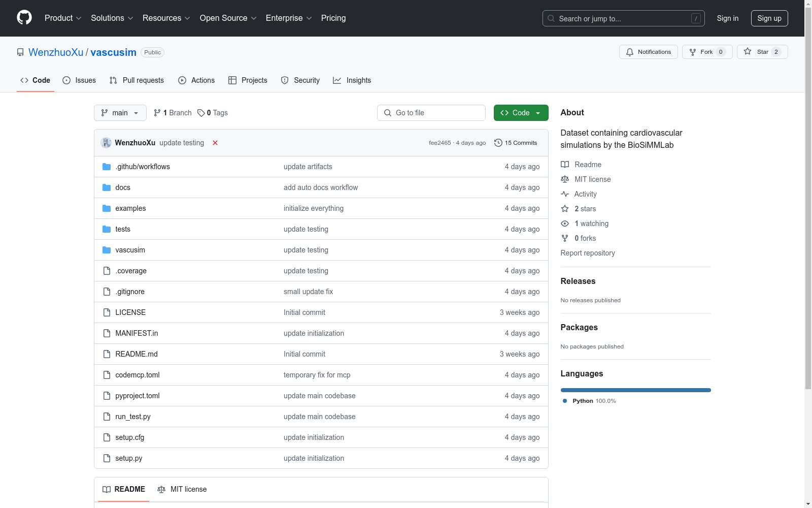Screen dimensions: 812x508
Task: Click the Sign in link
Action: 728,18
